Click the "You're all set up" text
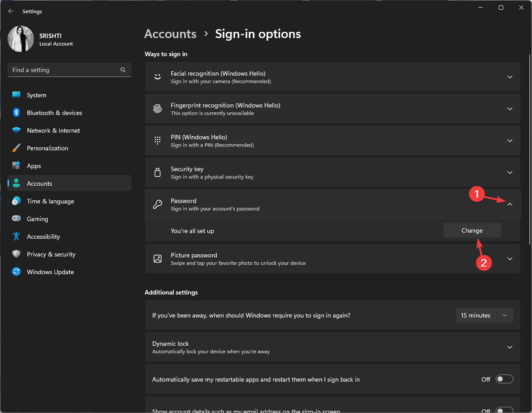This screenshot has height=413, width=532. [193, 231]
